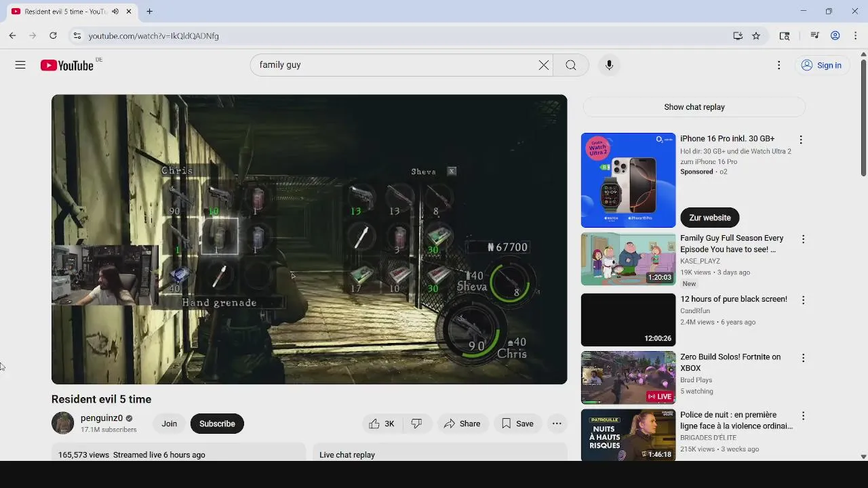Mute tab via speaker icon on tab
The width and height of the screenshot is (868, 488).
[115, 12]
